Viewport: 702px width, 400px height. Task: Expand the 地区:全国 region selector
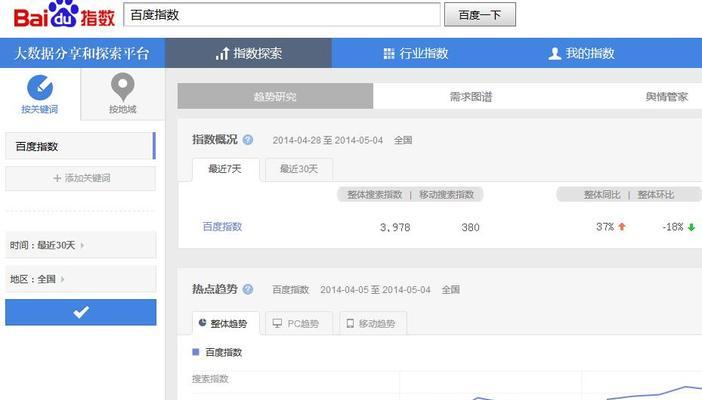[x=81, y=279]
